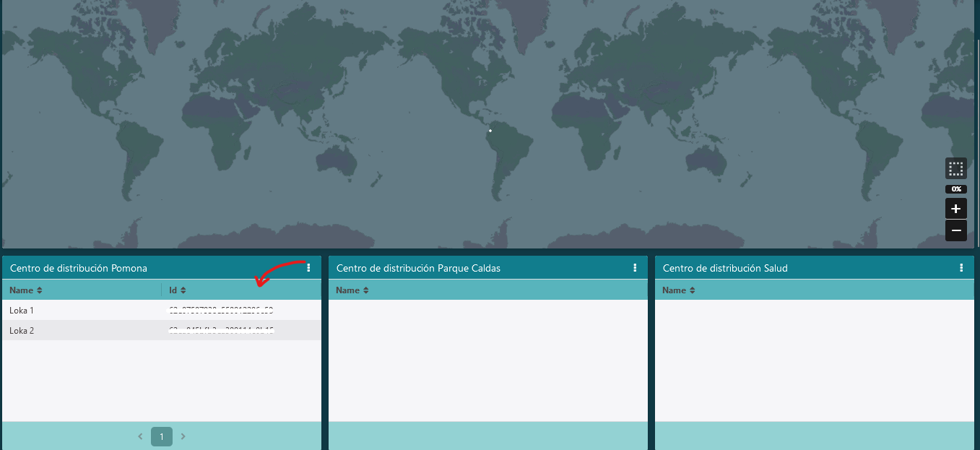This screenshot has width=980, height=450.
Task: Select the Loka 1 row
Action: click(x=162, y=311)
